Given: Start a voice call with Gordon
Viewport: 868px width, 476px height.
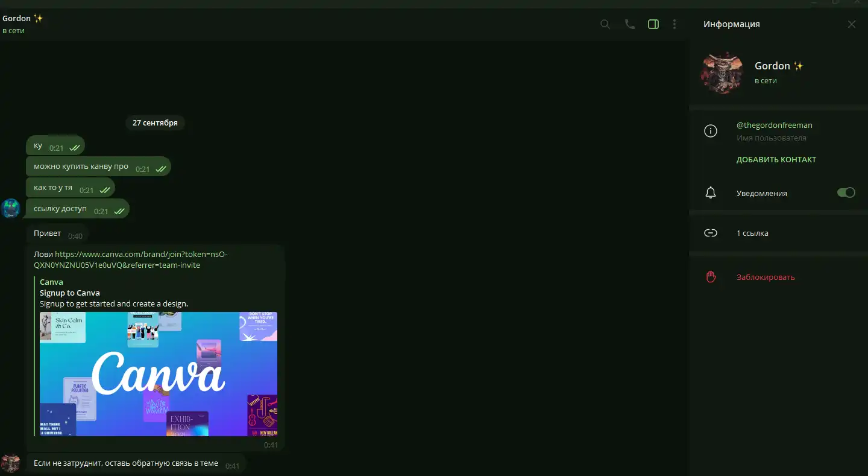Looking at the screenshot, I should pyautogui.click(x=629, y=24).
